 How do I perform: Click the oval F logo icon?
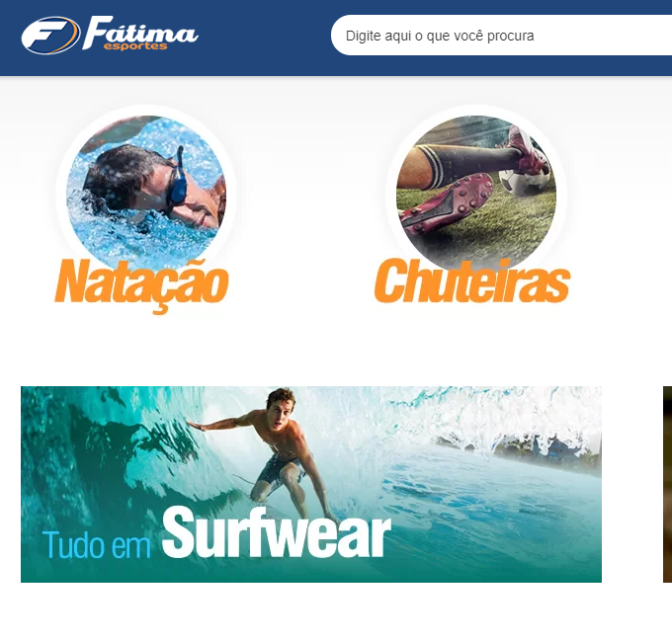[50, 36]
